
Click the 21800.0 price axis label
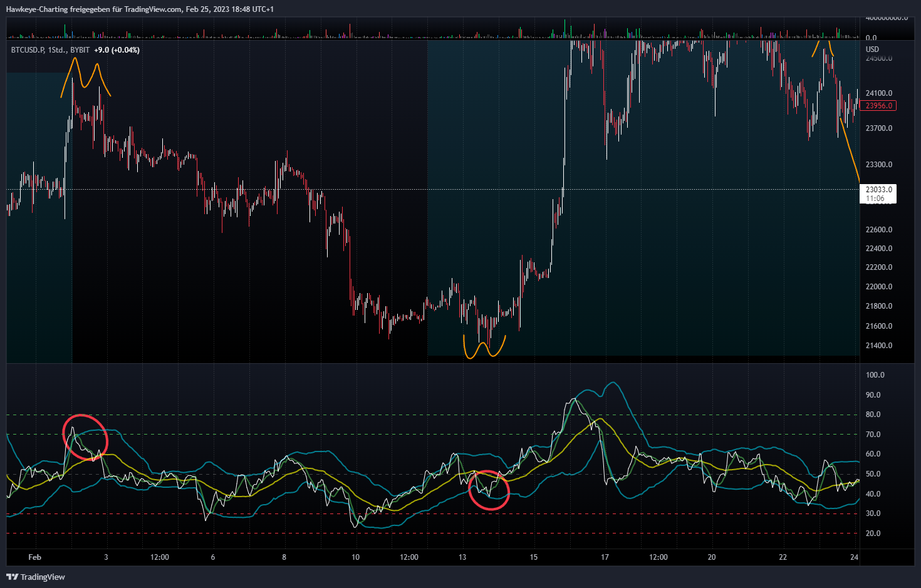(878, 306)
